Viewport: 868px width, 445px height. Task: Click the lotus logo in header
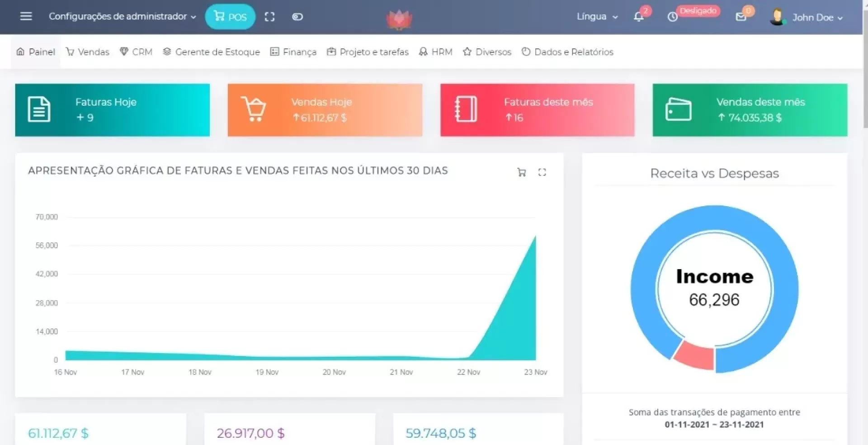coord(399,19)
